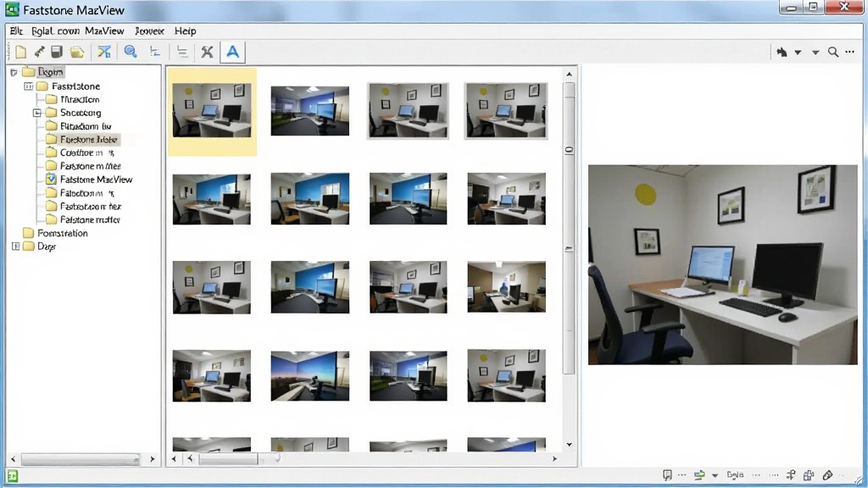868x488 pixels.
Task: Click the blue magnifier zoom icon
Action: click(x=131, y=52)
